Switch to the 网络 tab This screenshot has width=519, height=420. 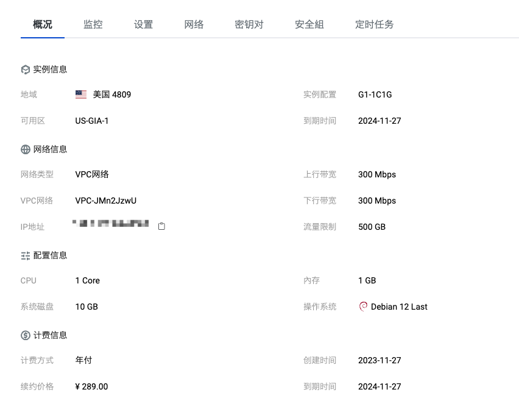coord(194,24)
